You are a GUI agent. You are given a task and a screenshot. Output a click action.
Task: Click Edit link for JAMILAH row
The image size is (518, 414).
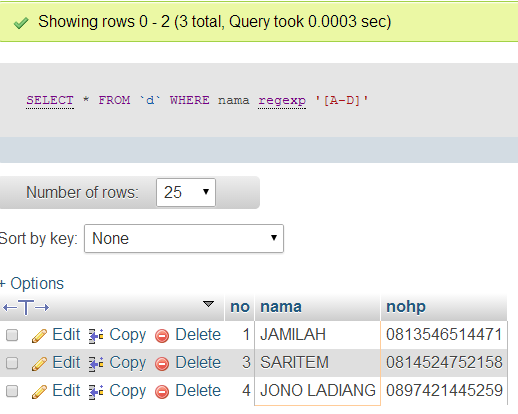point(66,334)
